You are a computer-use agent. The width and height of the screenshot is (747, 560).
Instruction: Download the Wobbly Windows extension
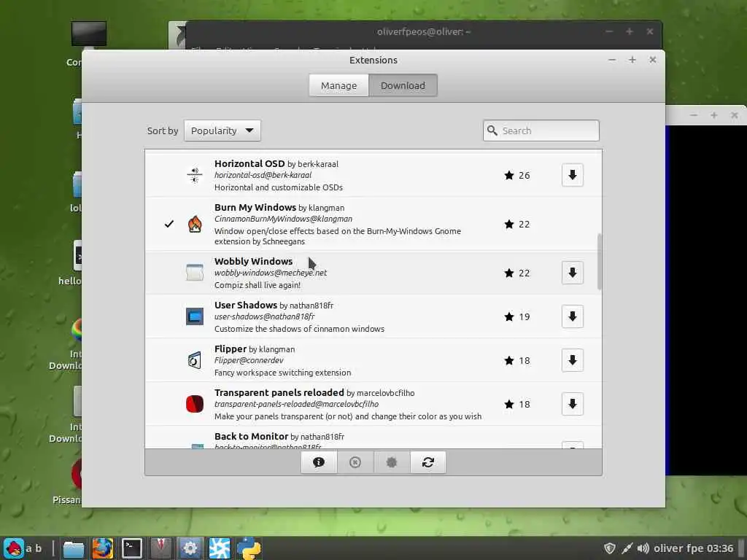click(x=572, y=273)
